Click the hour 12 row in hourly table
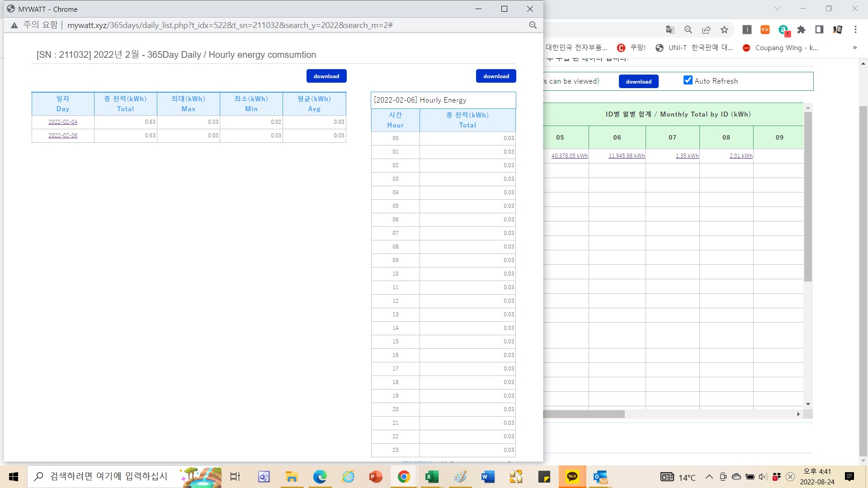868x488 pixels. coord(443,301)
